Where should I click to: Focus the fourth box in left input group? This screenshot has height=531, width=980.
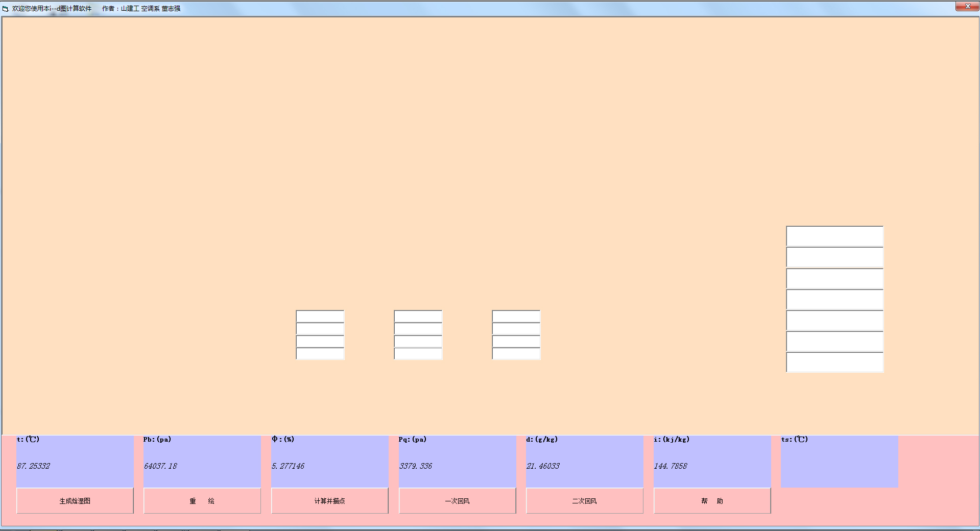pyautogui.click(x=320, y=354)
